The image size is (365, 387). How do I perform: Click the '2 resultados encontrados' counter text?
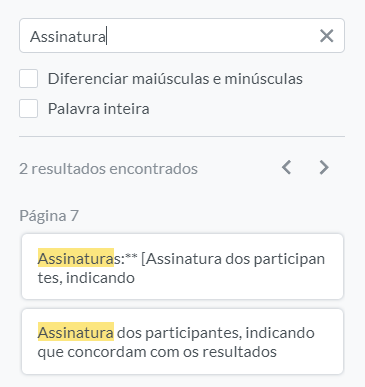point(108,169)
